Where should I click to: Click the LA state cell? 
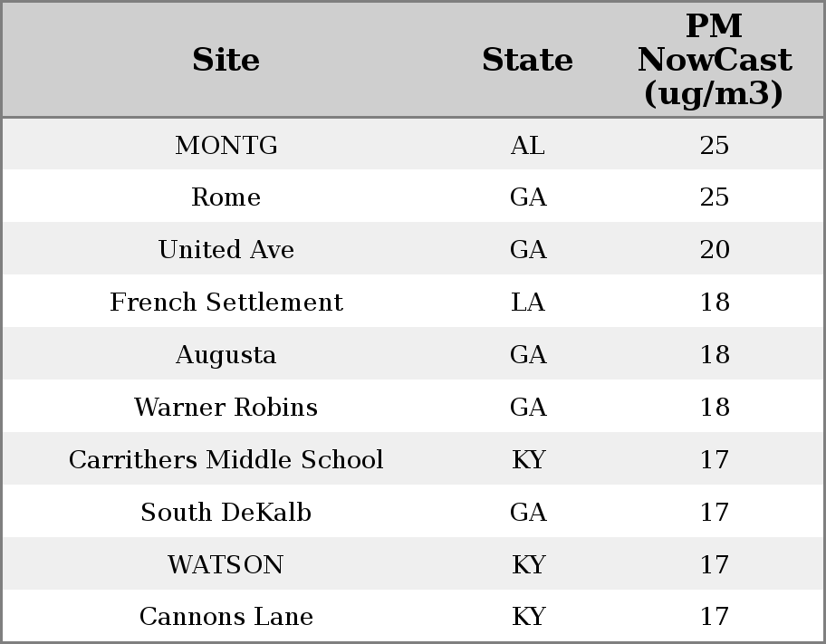[x=528, y=303]
